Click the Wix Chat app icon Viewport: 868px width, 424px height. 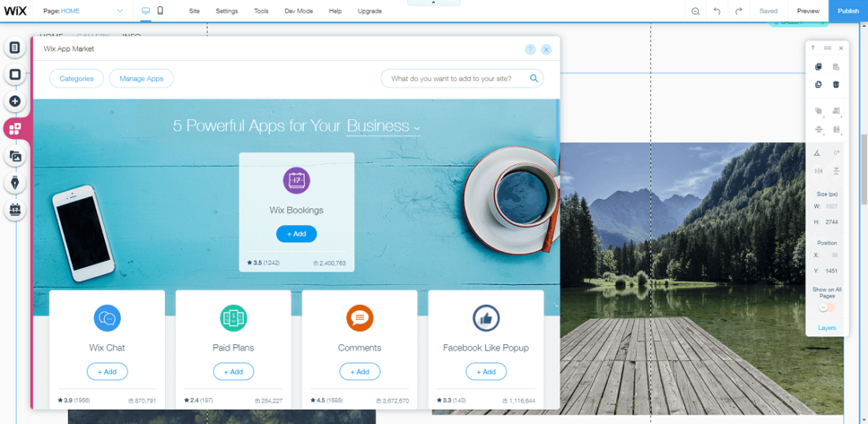point(107,318)
